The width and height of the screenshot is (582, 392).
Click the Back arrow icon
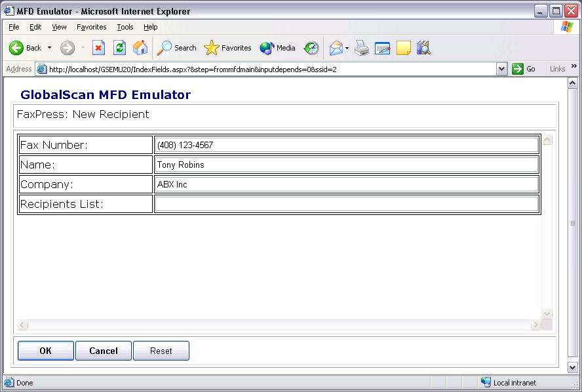click(16, 48)
